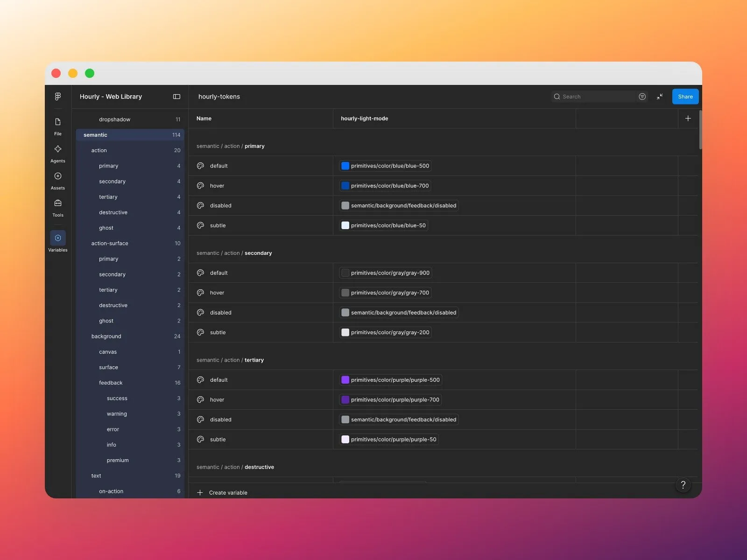Click the color icon of secondary default
This screenshot has width=747, height=560.
pos(200,273)
